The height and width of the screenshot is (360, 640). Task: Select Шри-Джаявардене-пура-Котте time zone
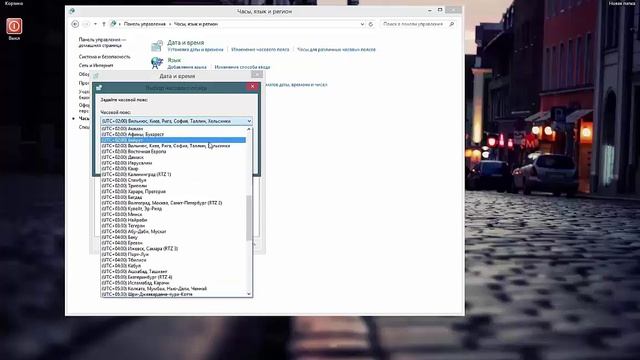(x=173, y=294)
